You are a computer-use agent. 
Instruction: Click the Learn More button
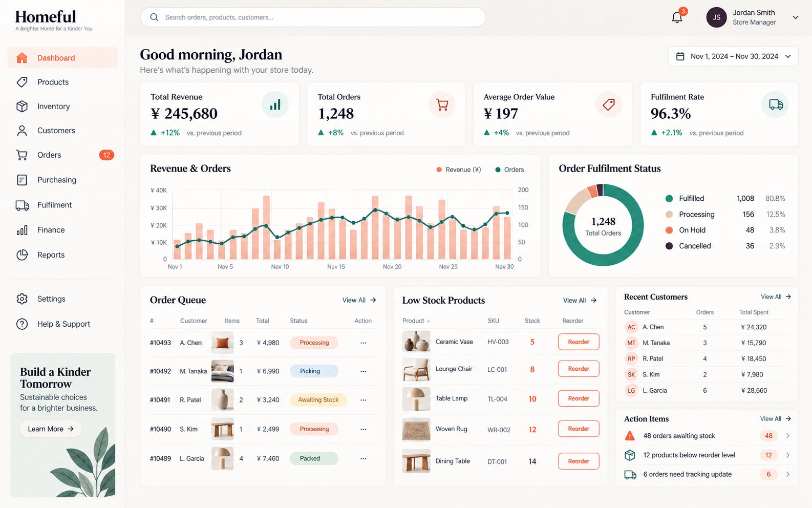click(51, 429)
